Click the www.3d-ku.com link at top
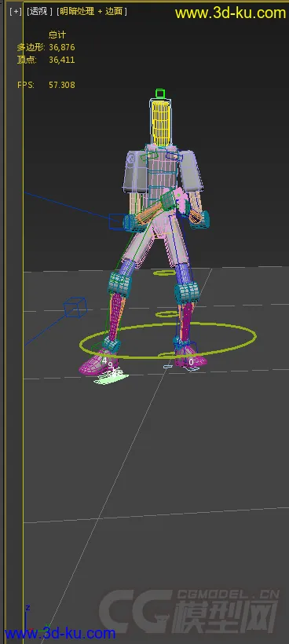289x644 pixels. (230, 13)
